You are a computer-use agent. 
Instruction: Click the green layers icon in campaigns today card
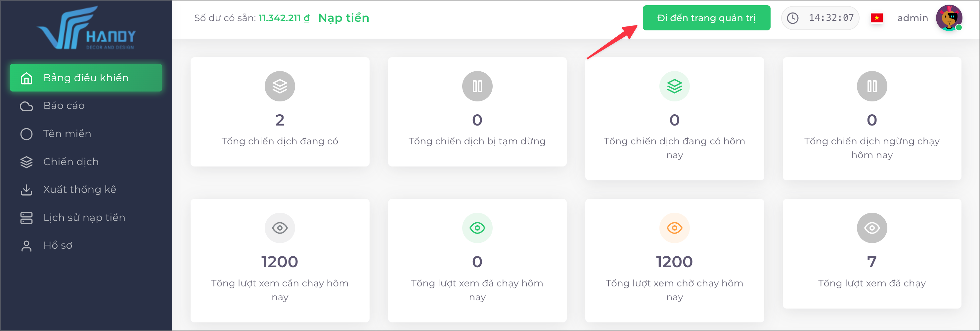coord(674,86)
